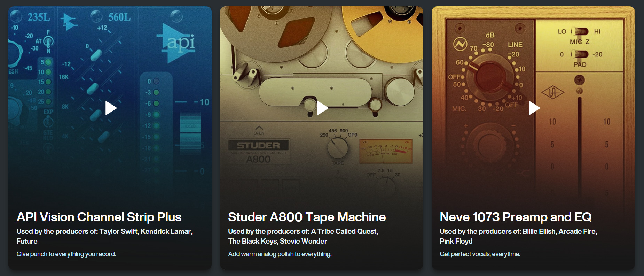The image size is (644, 276).
Task: Click the golden tape reel image
Action: tap(383, 34)
